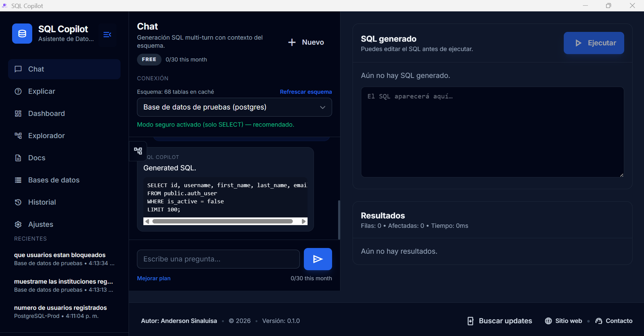Click the Bases de datos list icon
Screen dimensions: 644x336
18,180
